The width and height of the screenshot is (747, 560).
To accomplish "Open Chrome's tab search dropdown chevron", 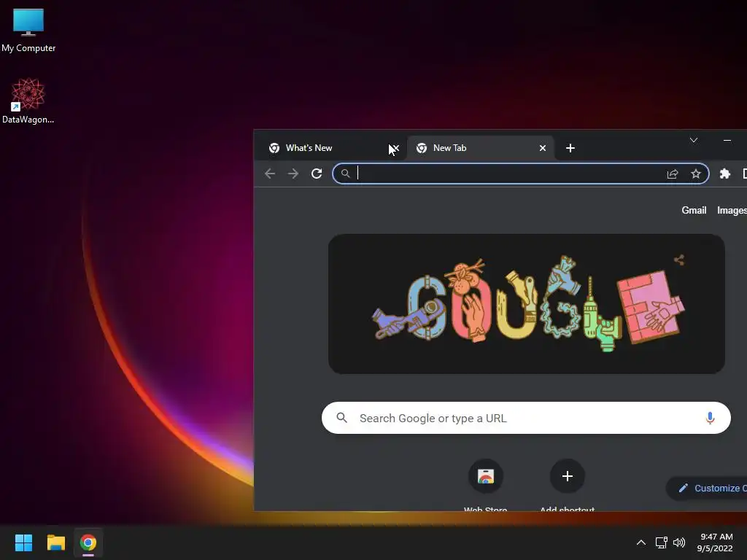I will (693, 140).
